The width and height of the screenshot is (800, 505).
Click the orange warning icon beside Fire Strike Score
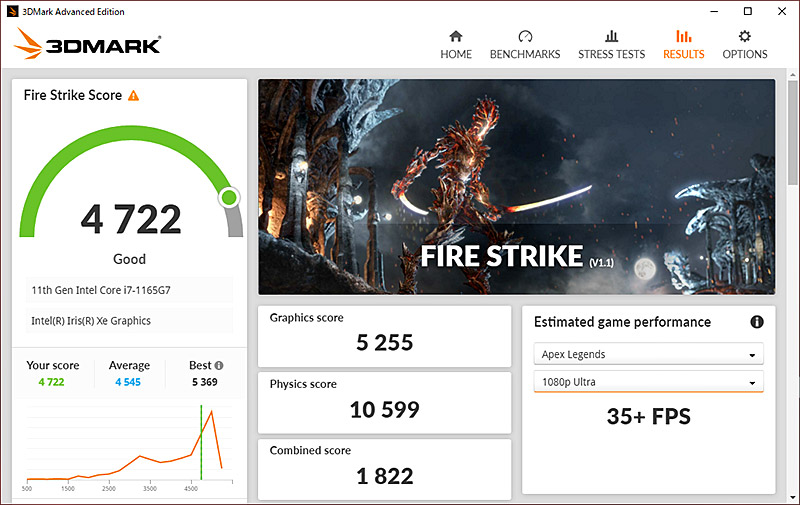click(134, 96)
